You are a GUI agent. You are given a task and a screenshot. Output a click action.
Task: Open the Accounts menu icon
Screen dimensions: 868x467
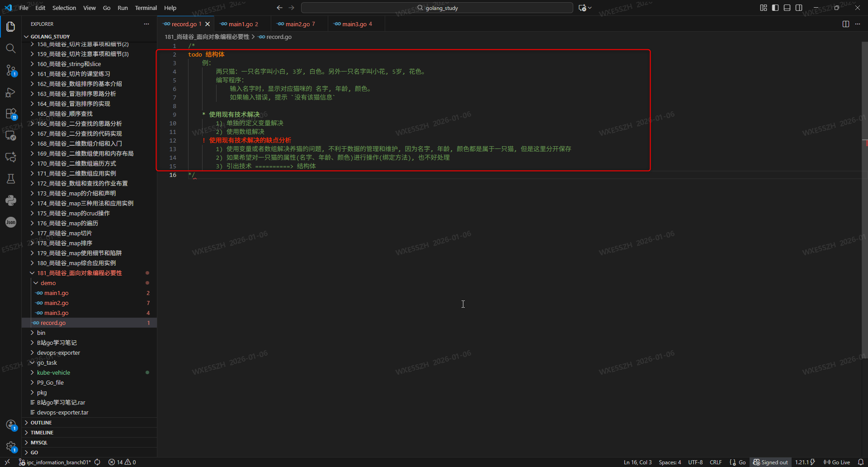[x=11, y=425]
